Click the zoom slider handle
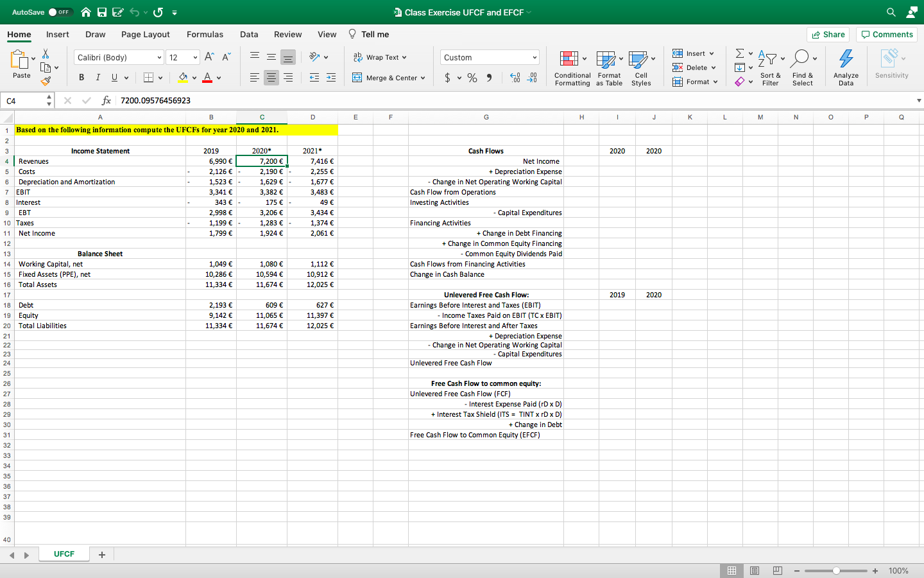This screenshot has height=578, width=924. coord(836,571)
